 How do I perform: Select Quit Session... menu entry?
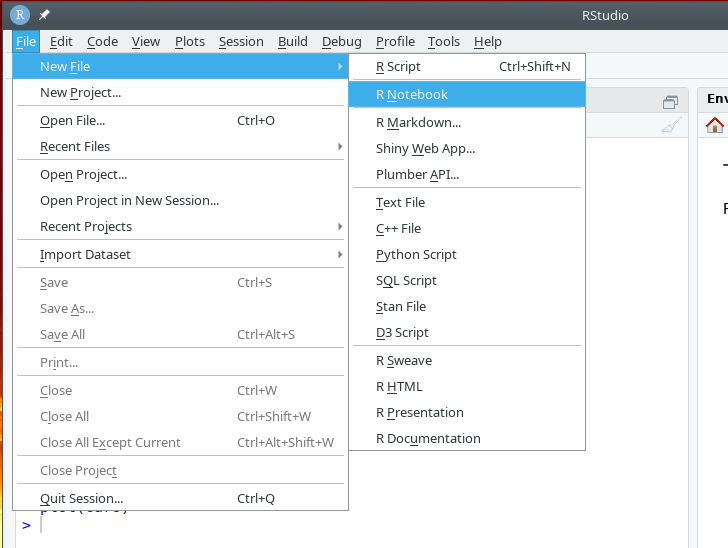click(x=180, y=498)
